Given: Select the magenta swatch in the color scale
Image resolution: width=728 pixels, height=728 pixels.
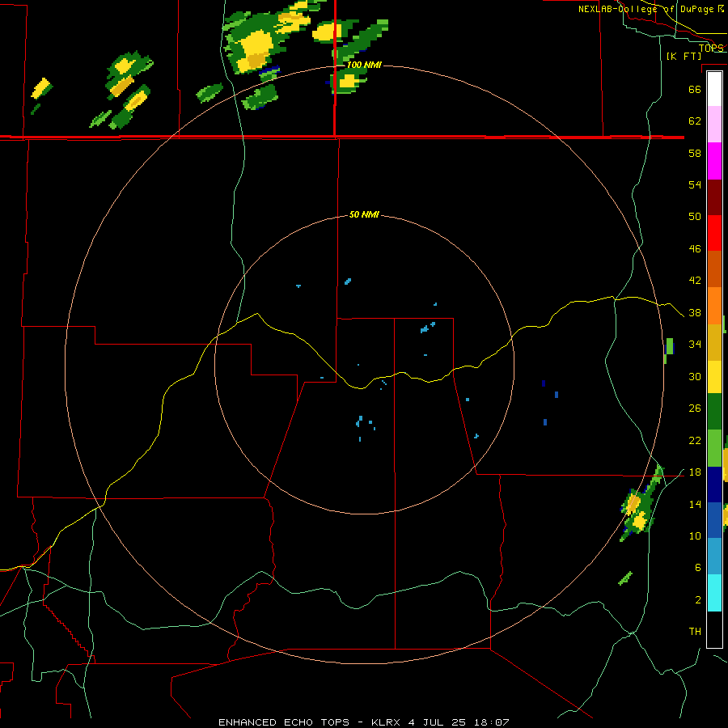Looking at the screenshot, I should (714, 161).
